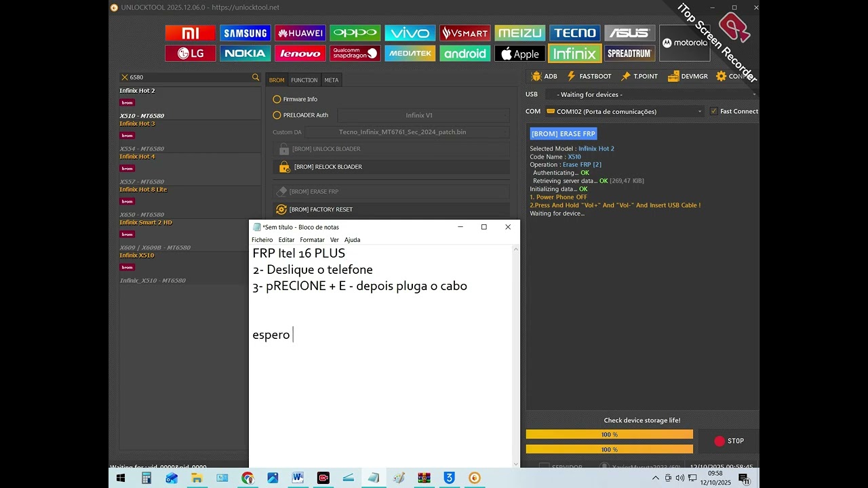The height and width of the screenshot is (488, 868).
Task: Open the Windows Start menu
Action: pyautogui.click(x=121, y=478)
